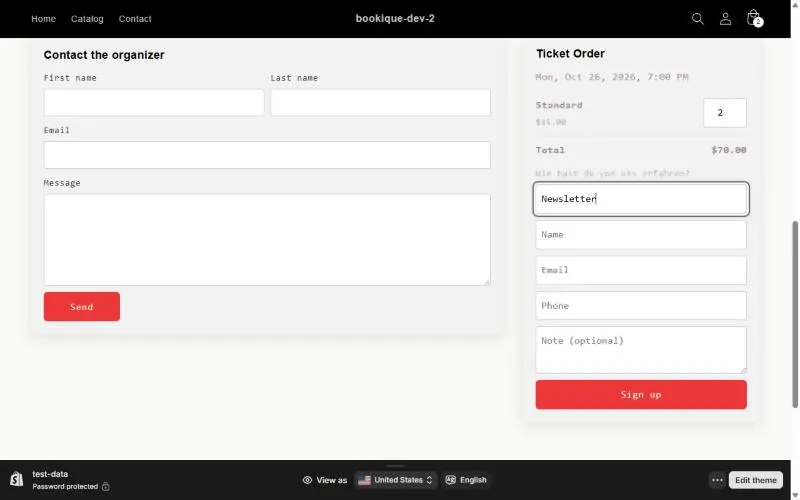Screen dimensions: 800x500
Task: Click the eye icon next to View as
Action: click(307, 480)
